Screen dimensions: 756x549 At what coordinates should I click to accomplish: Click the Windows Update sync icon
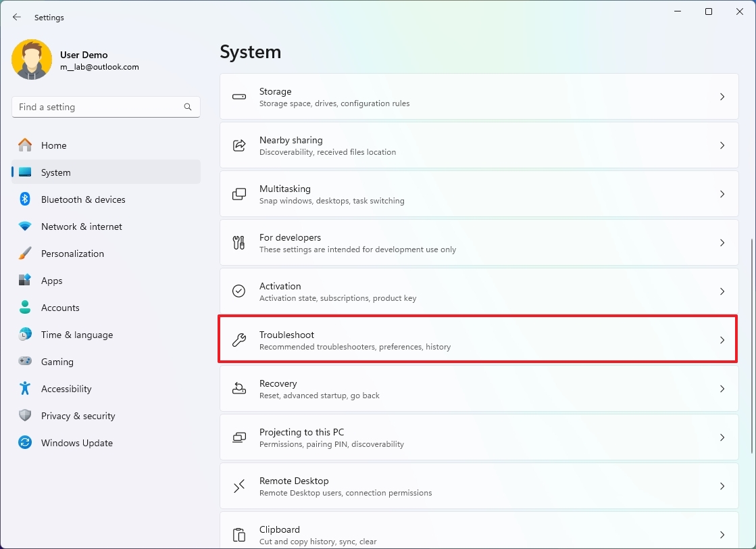(x=25, y=442)
